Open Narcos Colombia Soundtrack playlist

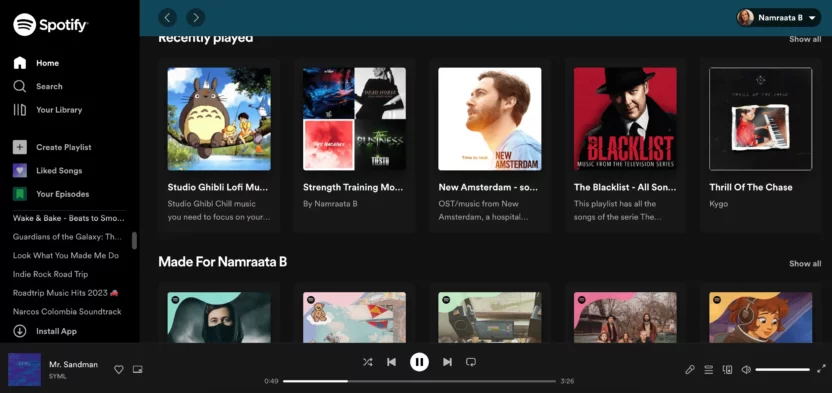click(x=67, y=311)
